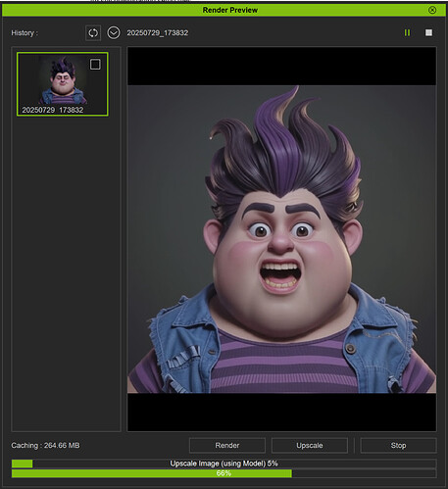Click the Stop button
The width and height of the screenshot is (448, 489).
pos(398,445)
